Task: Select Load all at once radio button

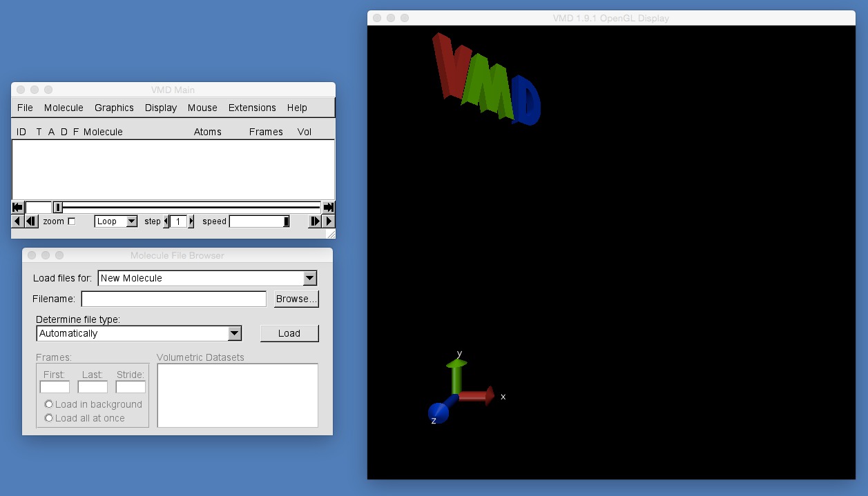Action: [48, 418]
